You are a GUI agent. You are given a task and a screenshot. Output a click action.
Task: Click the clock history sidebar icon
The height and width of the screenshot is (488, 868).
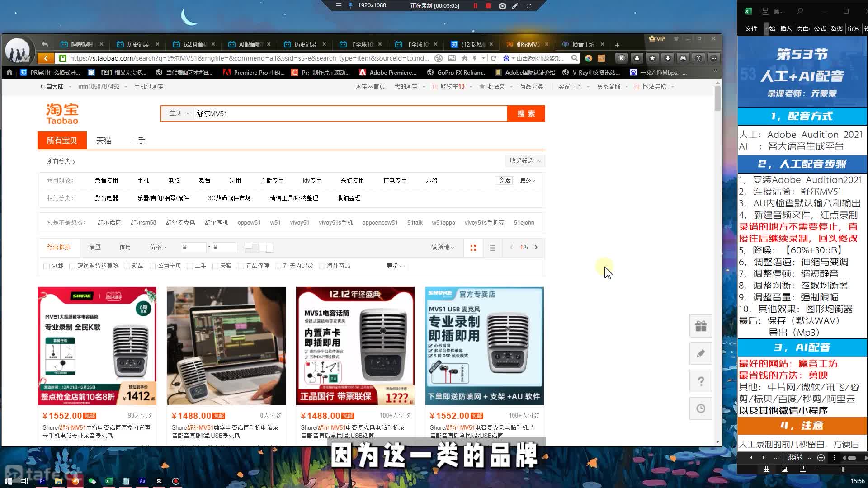[x=701, y=408]
